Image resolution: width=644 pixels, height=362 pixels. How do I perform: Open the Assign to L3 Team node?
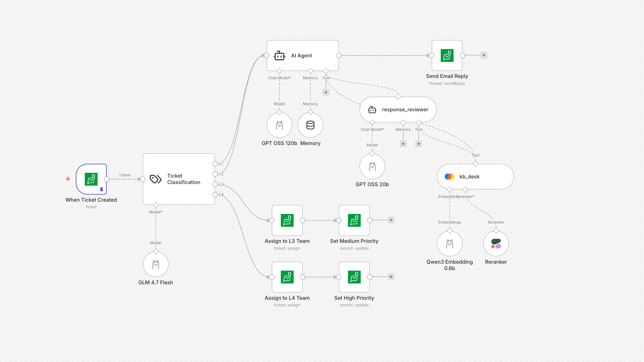[287, 220]
